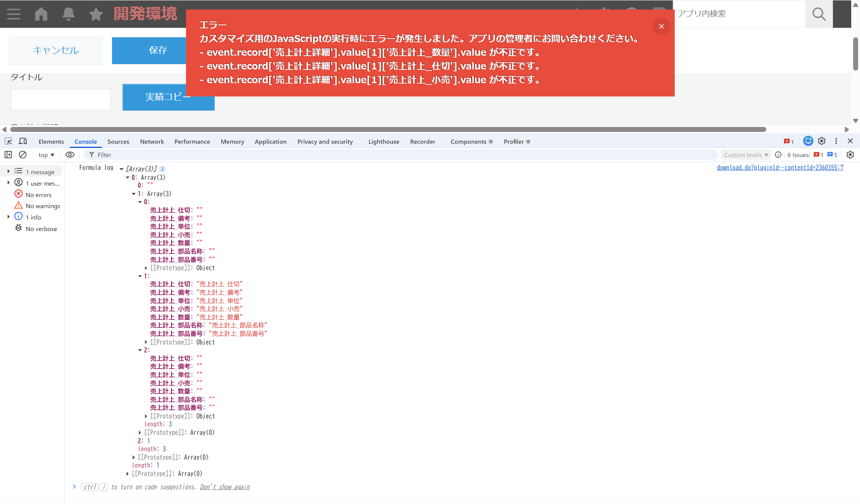Screen dimensions: 860x504
Task: Clear the console with ban icon
Action: [x=23, y=155]
